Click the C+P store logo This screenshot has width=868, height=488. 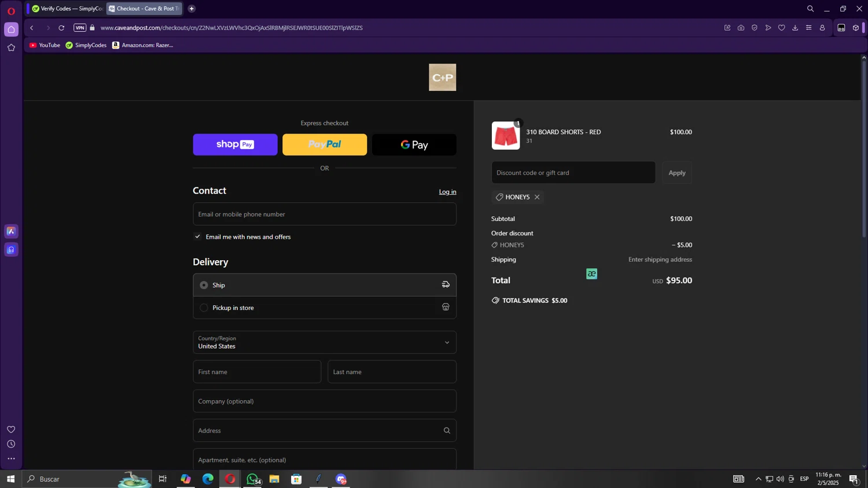point(442,77)
